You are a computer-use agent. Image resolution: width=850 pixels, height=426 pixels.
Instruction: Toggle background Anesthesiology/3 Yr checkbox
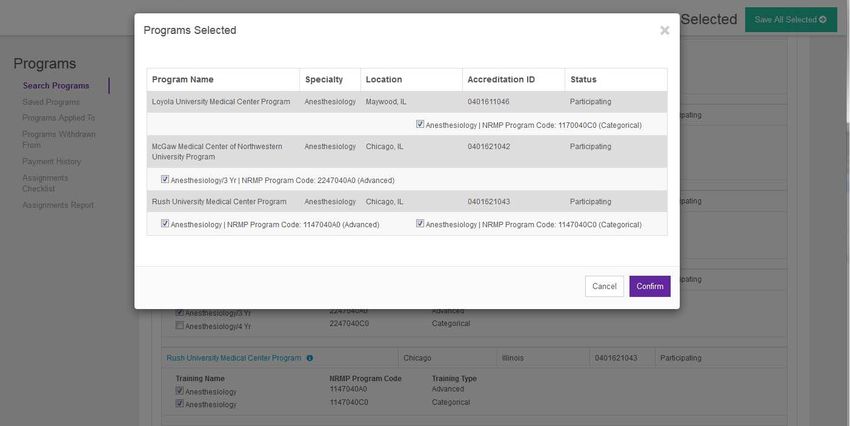[x=180, y=312]
